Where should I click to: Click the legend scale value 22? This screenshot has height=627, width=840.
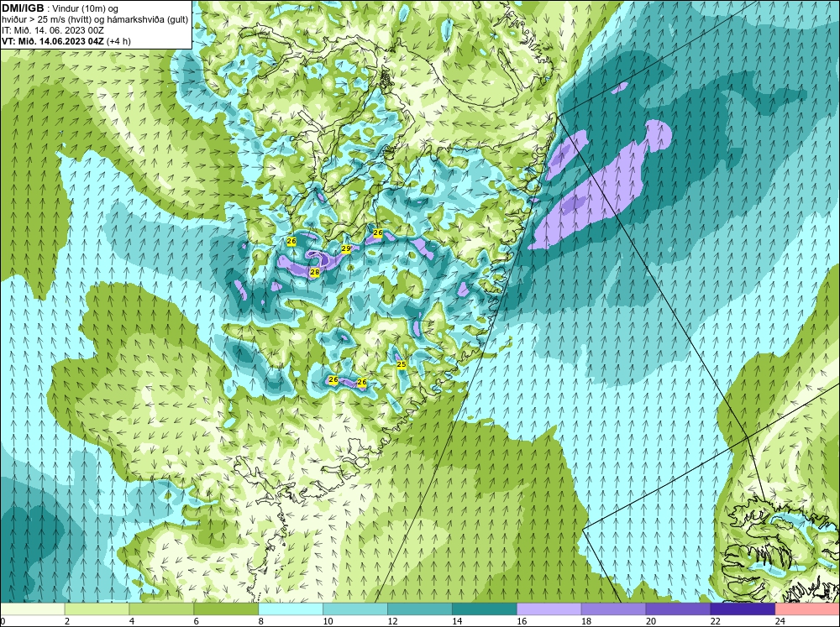coord(715,621)
